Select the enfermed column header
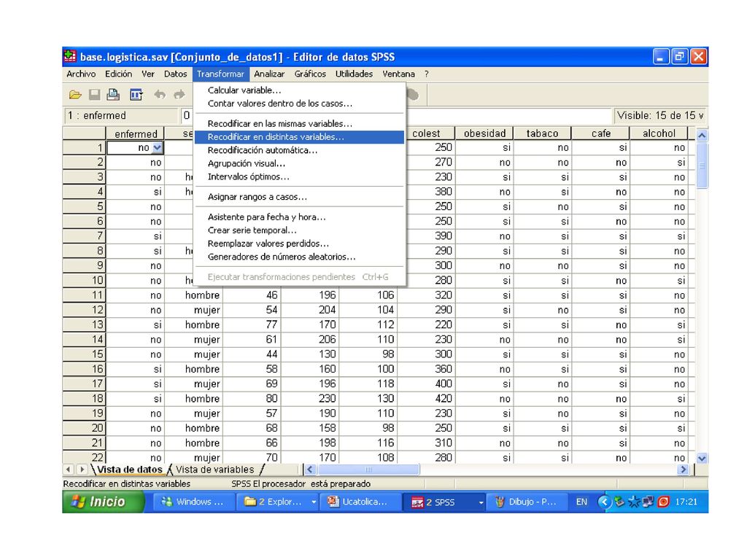 tap(136, 134)
